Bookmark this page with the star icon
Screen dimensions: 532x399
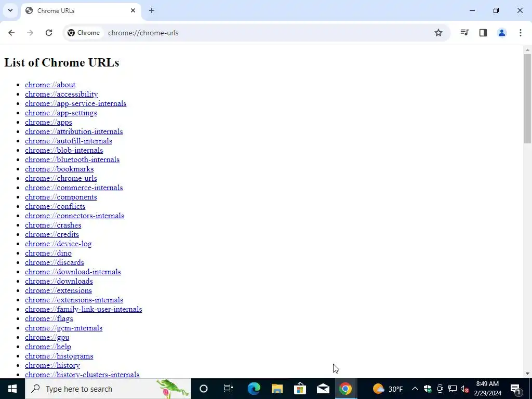[x=438, y=33]
